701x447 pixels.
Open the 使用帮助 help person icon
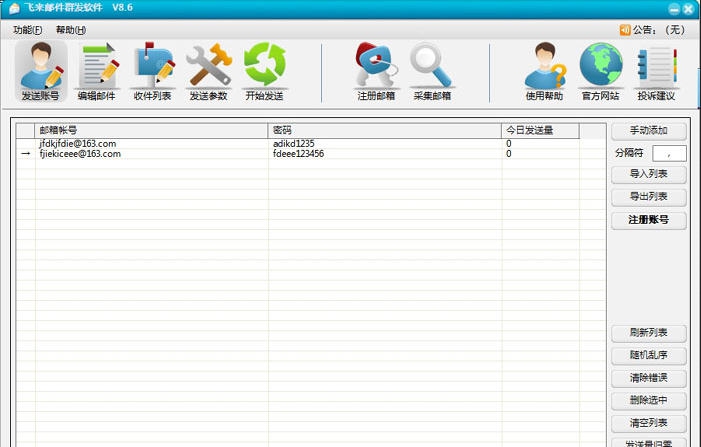tap(544, 72)
